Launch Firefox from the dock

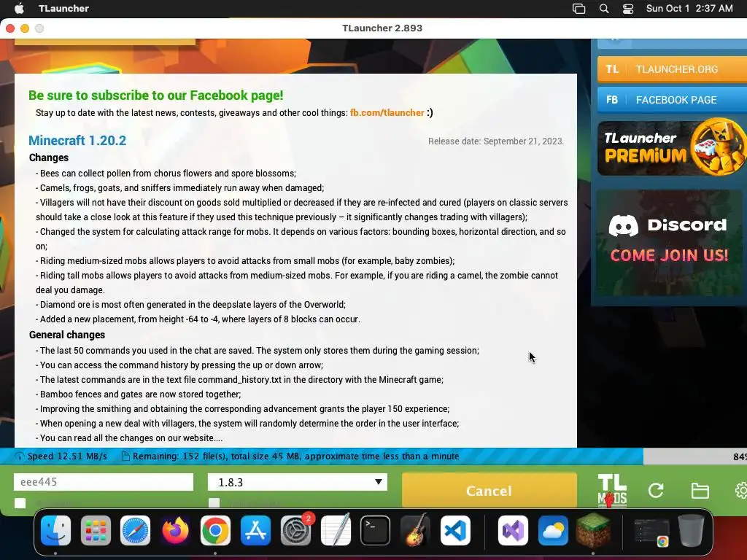coord(175,531)
